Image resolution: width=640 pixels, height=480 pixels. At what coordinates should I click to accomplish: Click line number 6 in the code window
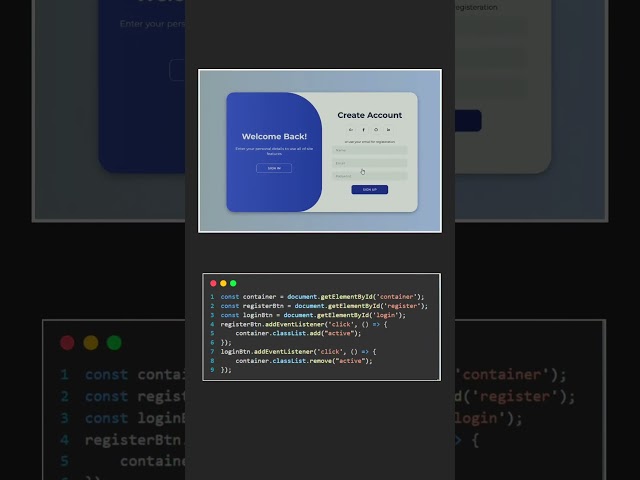coord(212,342)
